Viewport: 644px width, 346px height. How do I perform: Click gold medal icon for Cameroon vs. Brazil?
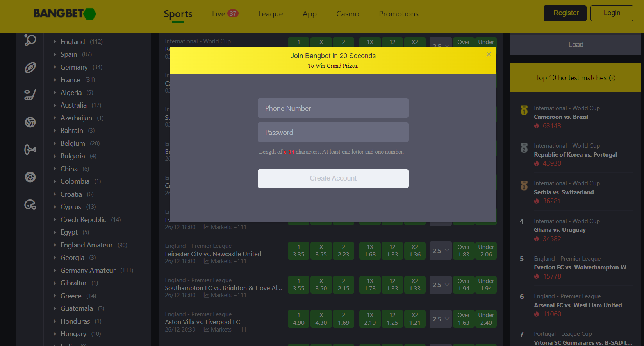pos(524,110)
